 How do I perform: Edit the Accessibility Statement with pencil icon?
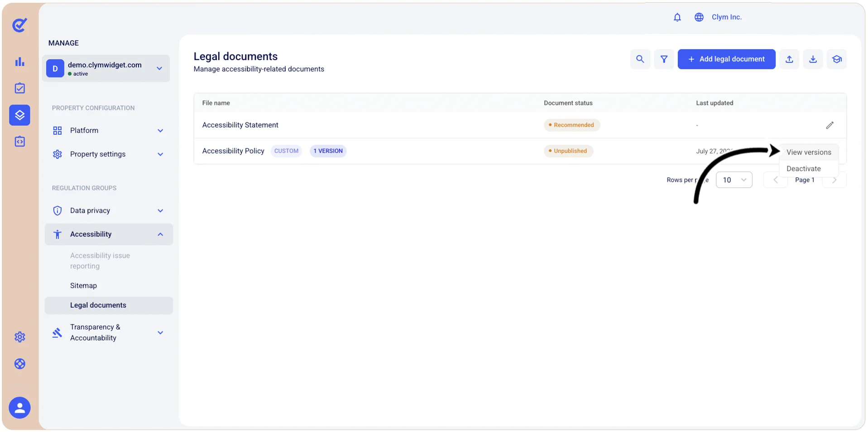pos(830,125)
